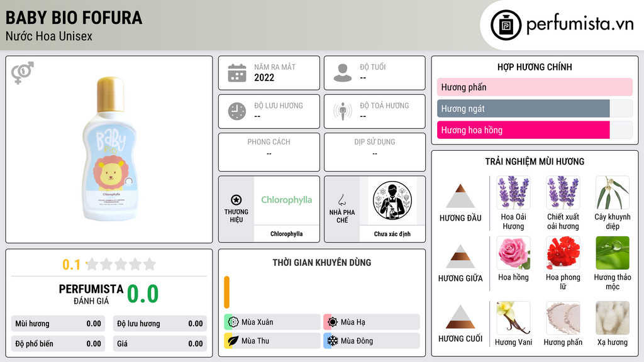Click the Hoa hồng rose note thumbnail
The width and height of the screenshot is (644, 362).
pyautogui.click(x=513, y=253)
